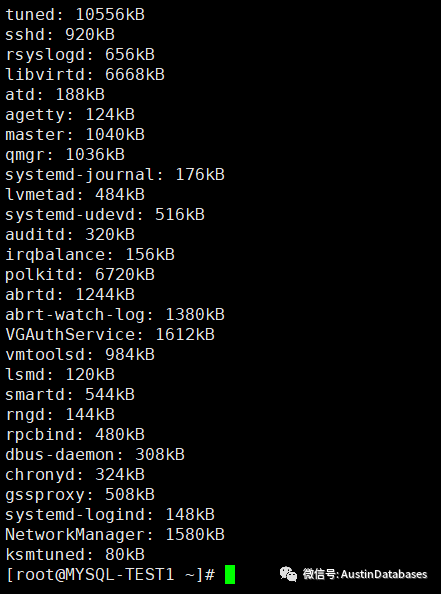The height and width of the screenshot is (594, 441).
Task: Click the polkitd: 6720kB line
Action: (x=80, y=275)
